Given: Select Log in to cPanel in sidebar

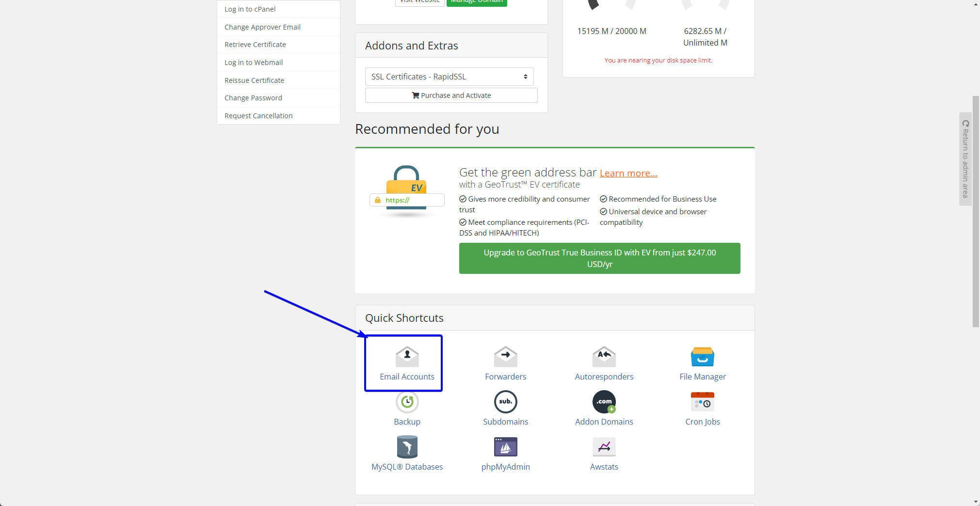Looking at the screenshot, I should pos(250,9).
